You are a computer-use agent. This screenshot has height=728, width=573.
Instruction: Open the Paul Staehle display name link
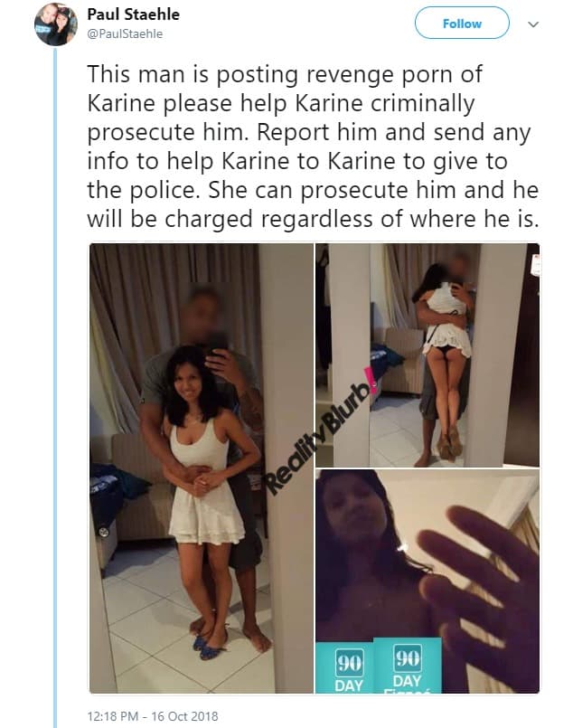coord(133,14)
